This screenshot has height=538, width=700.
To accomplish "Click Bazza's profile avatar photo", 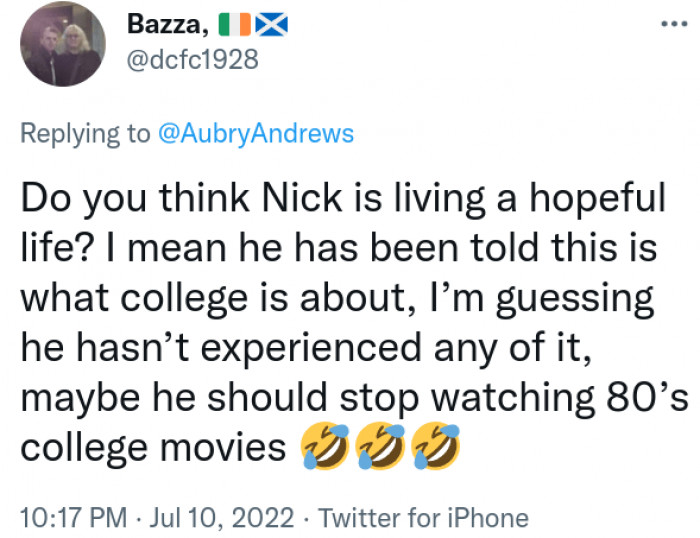I will point(63,43).
